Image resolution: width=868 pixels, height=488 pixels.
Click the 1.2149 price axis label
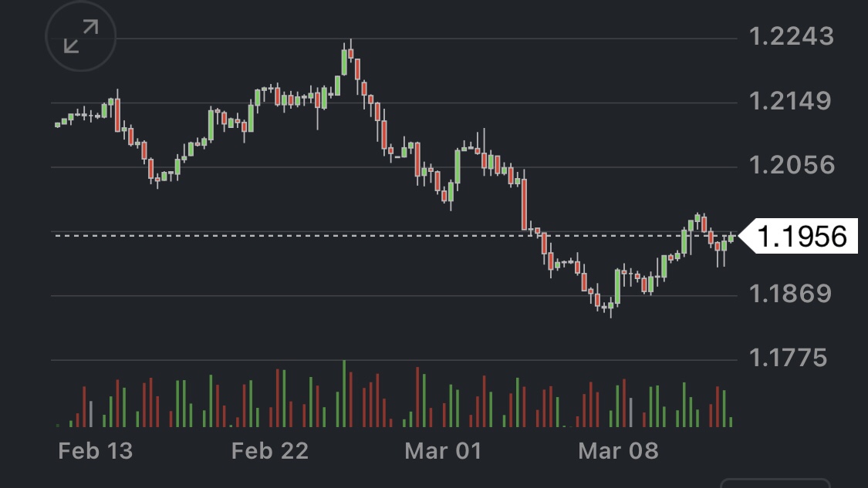point(791,101)
